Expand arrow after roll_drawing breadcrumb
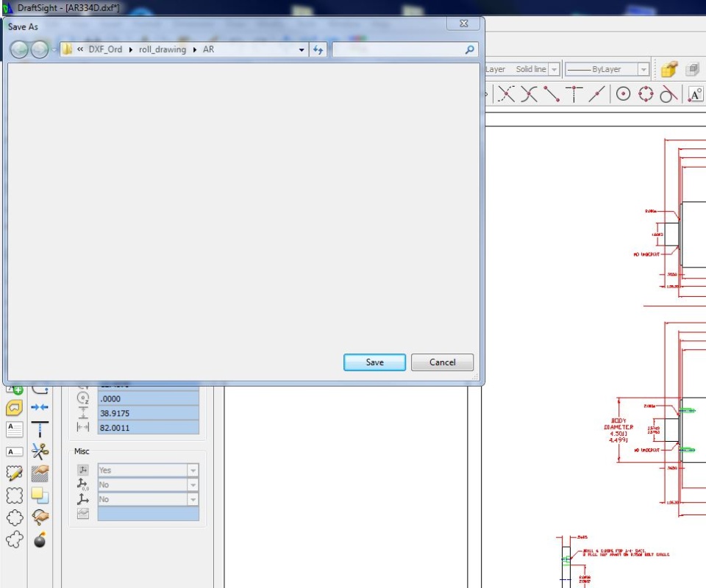The height and width of the screenshot is (588, 706). pyautogui.click(x=194, y=49)
